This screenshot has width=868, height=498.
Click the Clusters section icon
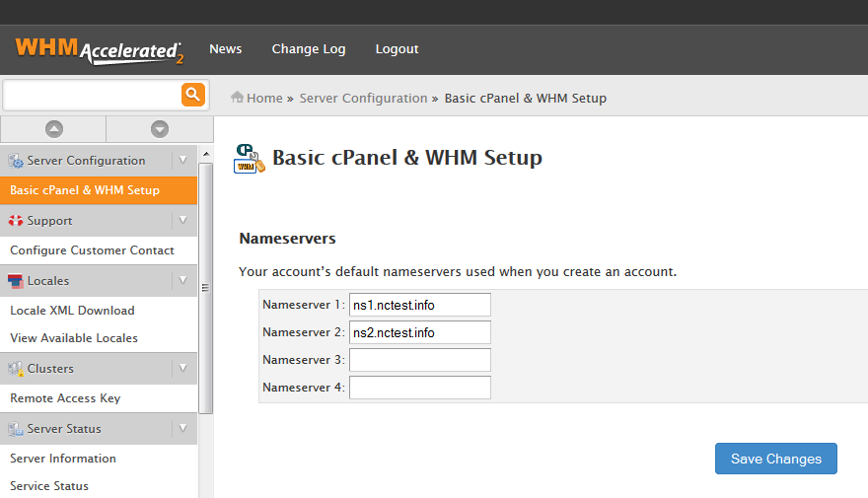(16, 369)
